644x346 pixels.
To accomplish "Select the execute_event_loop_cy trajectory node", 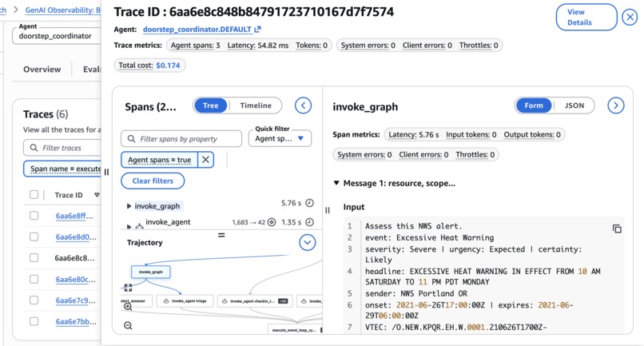I will click(x=296, y=329).
